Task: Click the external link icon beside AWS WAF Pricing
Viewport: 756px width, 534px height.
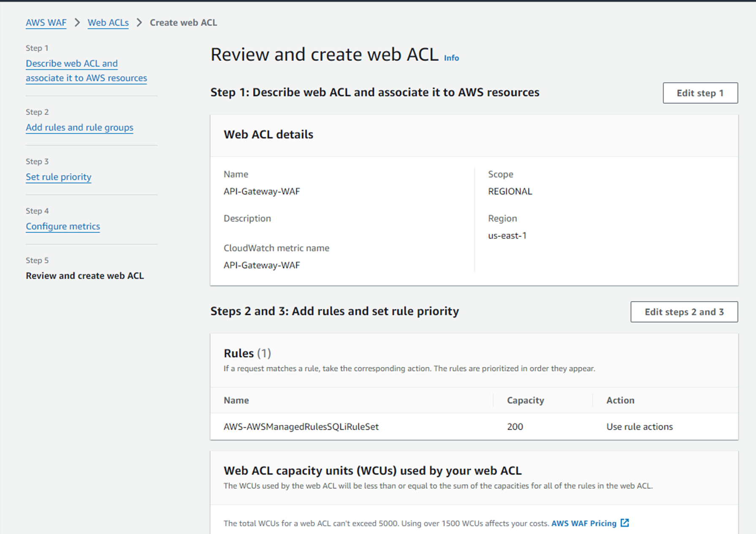Action: tap(625, 523)
